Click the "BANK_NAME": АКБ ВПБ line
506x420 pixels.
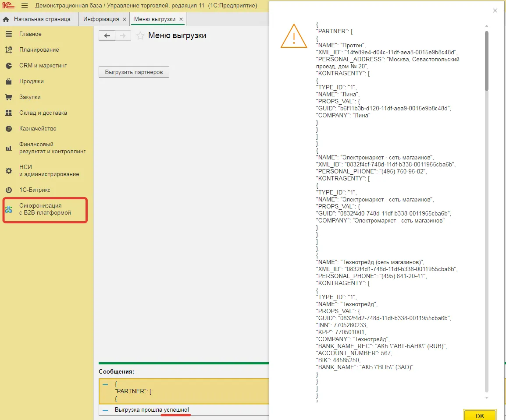365,367
